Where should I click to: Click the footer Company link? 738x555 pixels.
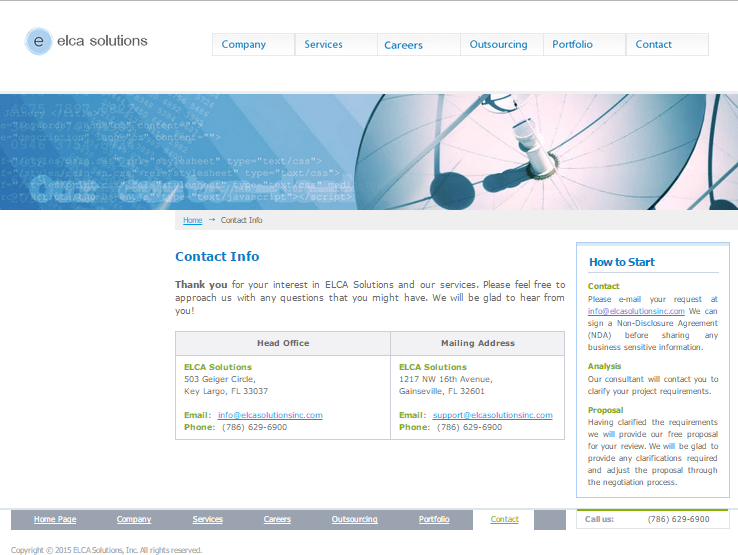[134, 519]
